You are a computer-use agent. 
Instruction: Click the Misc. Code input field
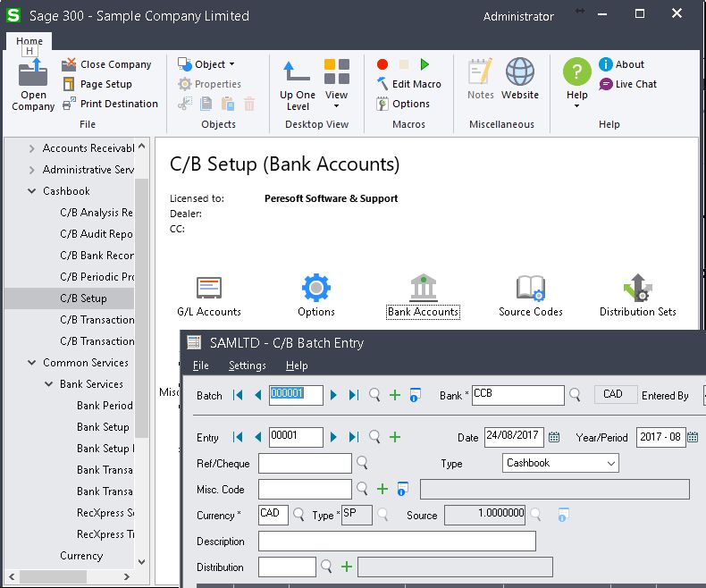click(x=305, y=490)
